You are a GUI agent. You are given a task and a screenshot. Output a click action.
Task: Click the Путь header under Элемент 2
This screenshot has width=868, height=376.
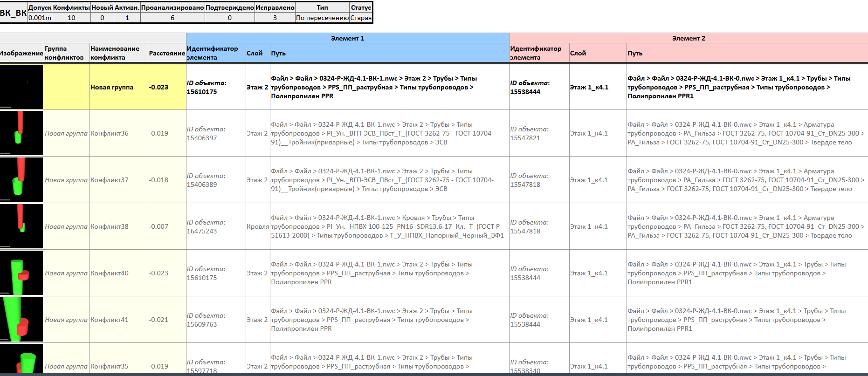pyautogui.click(x=747, y=53)
